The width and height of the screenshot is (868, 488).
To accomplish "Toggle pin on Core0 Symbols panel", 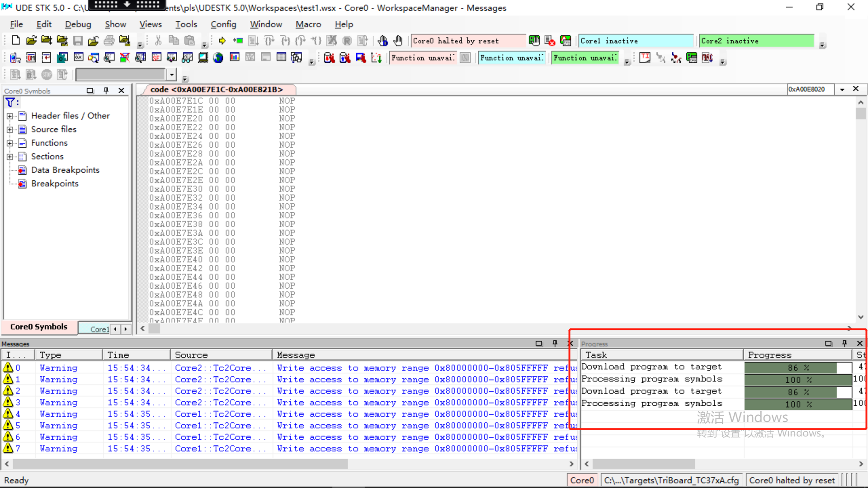I will (106, 91).
